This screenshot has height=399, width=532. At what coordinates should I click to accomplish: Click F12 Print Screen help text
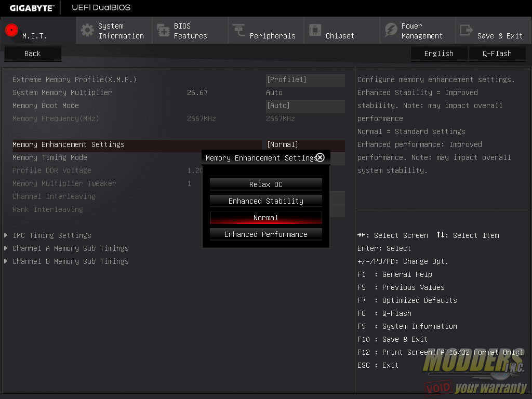point(441,352)
